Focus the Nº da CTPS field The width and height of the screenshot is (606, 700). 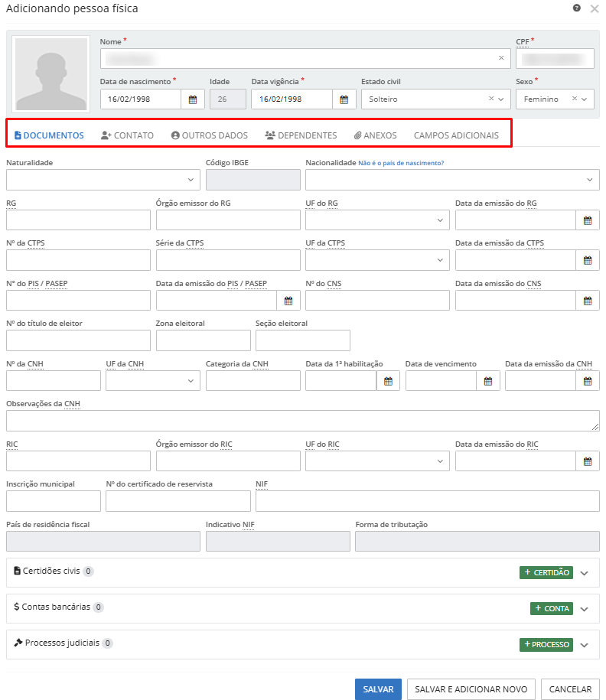click(78, 260)
